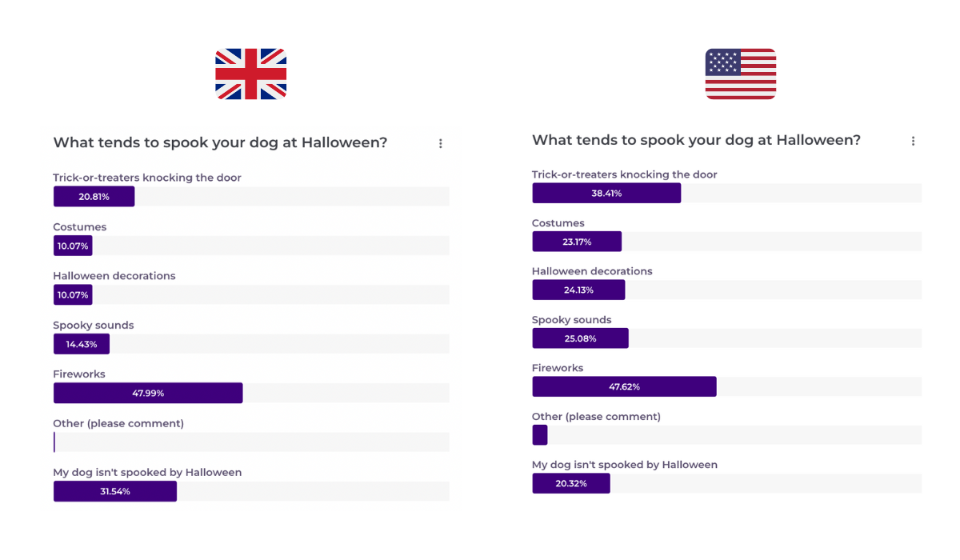Open the US chart three-dot options menu
Screen dimensions: 960x560
[x=913, y=141]
